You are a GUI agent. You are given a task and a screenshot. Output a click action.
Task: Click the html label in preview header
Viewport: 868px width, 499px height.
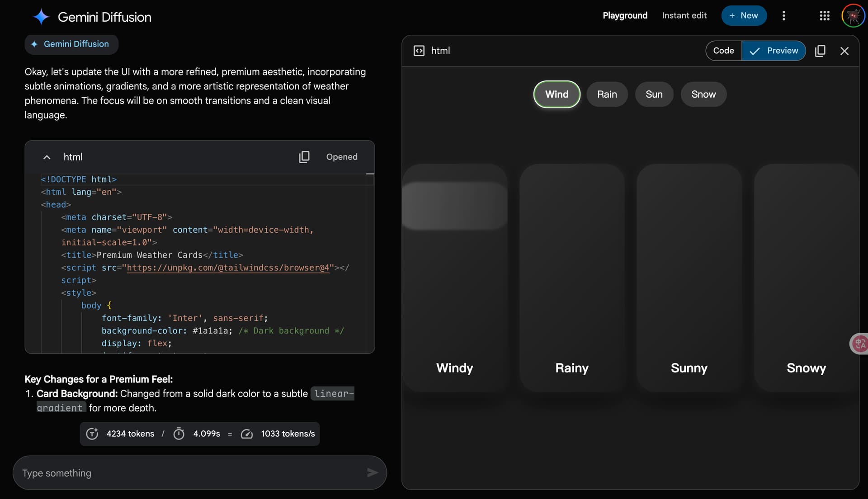click(440, 51)
